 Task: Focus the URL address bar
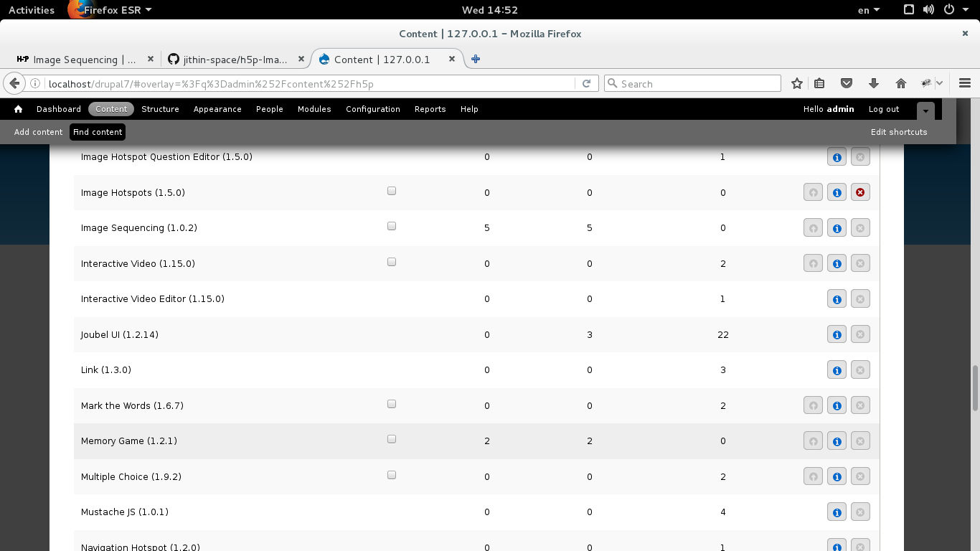pos(310,83)
